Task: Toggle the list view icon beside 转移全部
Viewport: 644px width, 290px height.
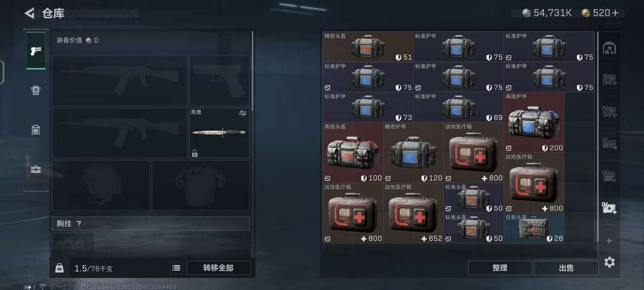Action: click(x=176, y=268)
